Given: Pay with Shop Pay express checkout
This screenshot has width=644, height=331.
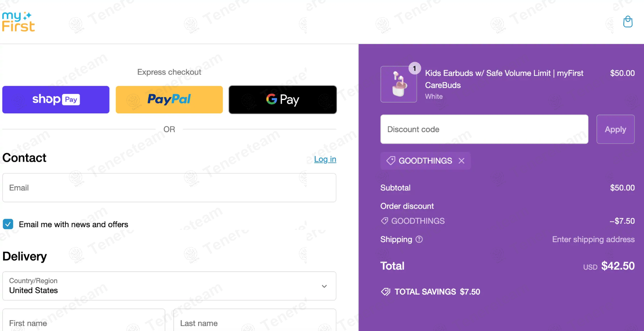Looking at the screenshot, I should (56, 100).
